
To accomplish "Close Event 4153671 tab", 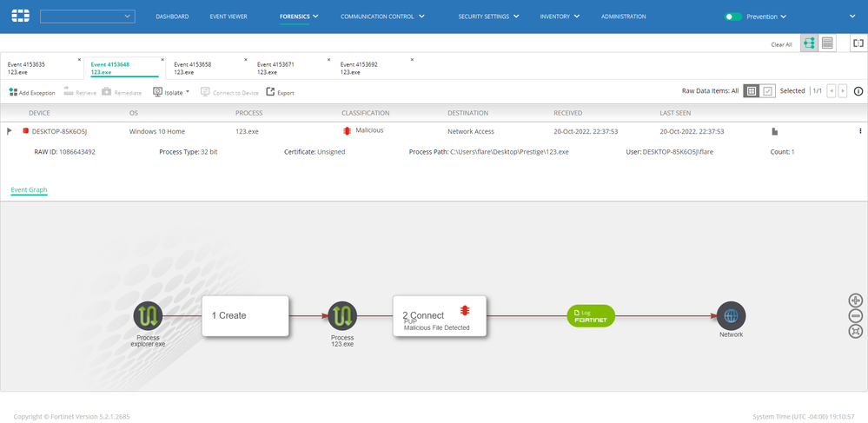I will [328, 60].
